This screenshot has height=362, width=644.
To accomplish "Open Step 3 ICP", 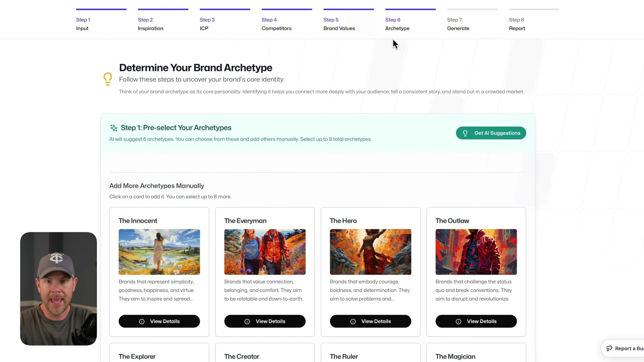I will [x=225, y=21].
